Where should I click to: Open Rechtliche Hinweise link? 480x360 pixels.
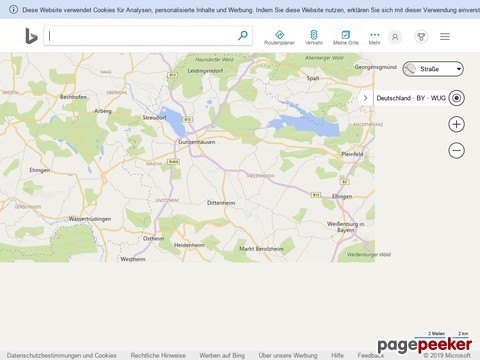tap(158, 355)
